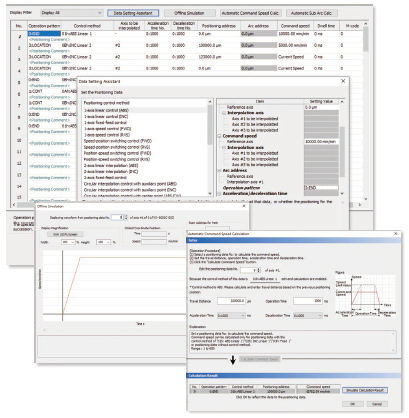The width and height of the screenshot is (409, 418).
Task: Confirm with OK in Automatic Command Speed Calculation
Action: pyautogui.click(x=352, y=404)
